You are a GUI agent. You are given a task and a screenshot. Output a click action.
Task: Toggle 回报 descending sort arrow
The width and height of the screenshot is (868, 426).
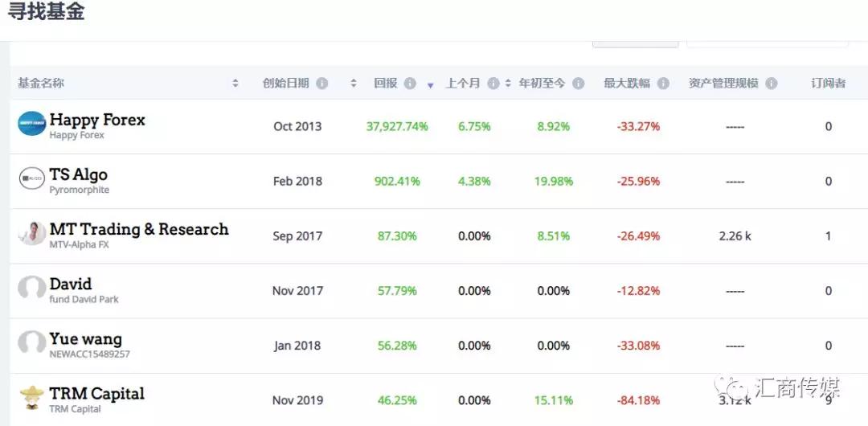(430, 85)
